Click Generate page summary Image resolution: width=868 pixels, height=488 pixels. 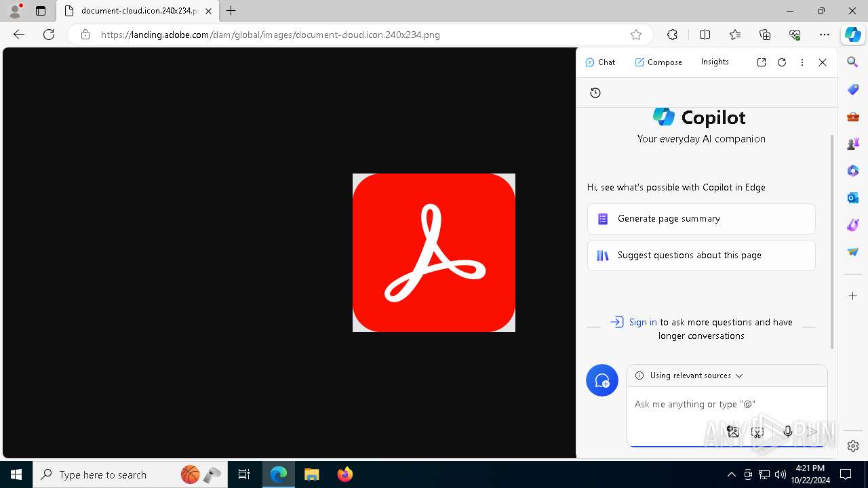701,219
